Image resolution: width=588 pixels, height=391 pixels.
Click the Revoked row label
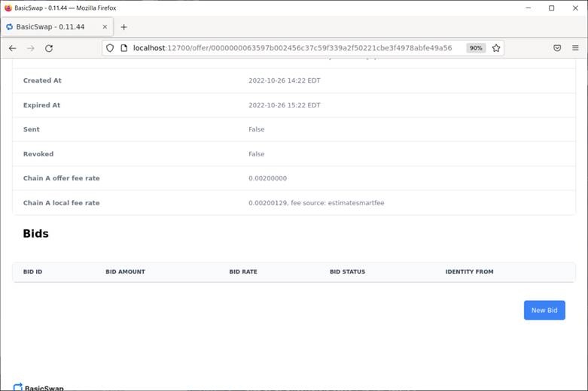click(38, 154)
